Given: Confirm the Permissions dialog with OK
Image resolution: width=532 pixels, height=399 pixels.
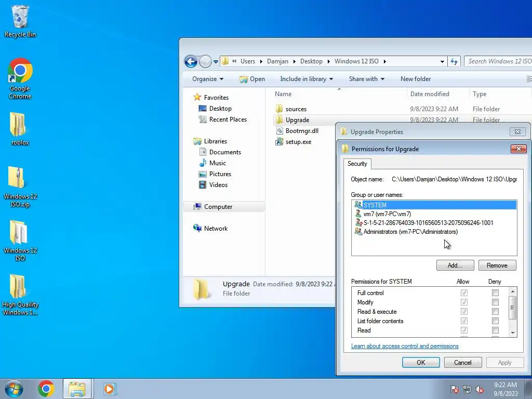Looking at the screenshot, I should [x=421, y=362].
